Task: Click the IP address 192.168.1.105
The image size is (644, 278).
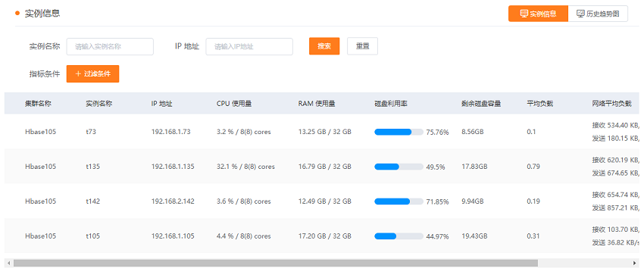Action: (x=173, y=236)
